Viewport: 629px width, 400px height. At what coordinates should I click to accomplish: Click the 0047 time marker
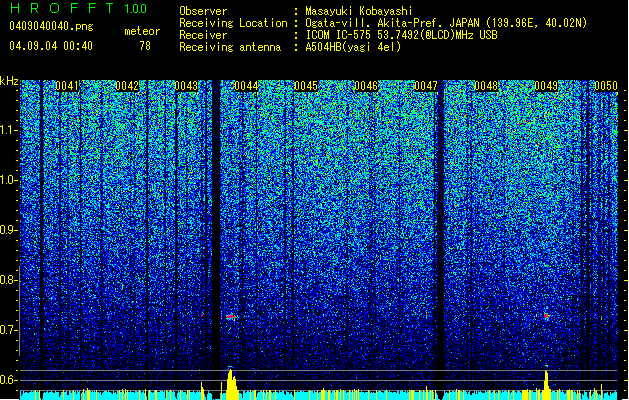[426, 86]
